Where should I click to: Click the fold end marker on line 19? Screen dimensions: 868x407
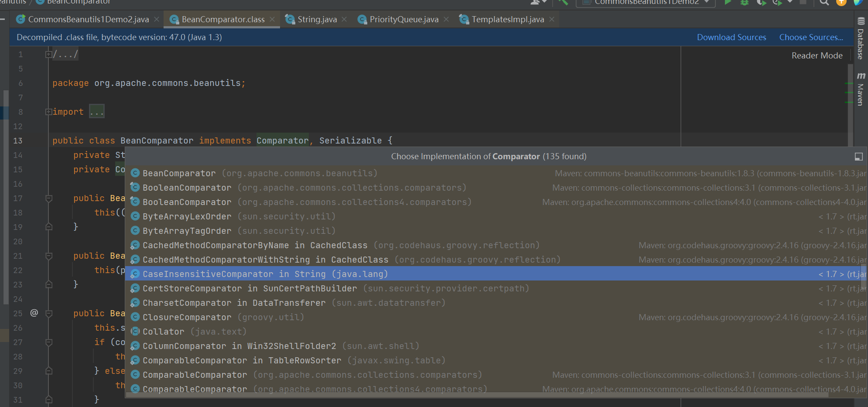coord(49,227)
